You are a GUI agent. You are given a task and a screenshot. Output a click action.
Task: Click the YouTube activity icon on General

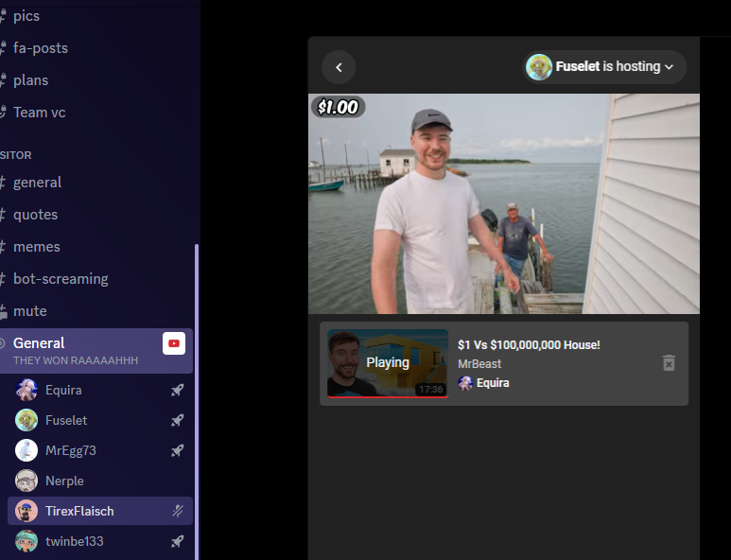point(174,343)
